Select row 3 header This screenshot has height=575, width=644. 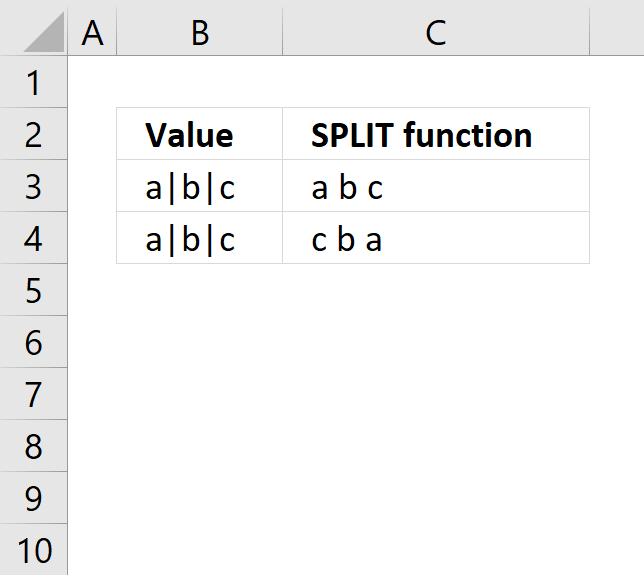(34, 186)
